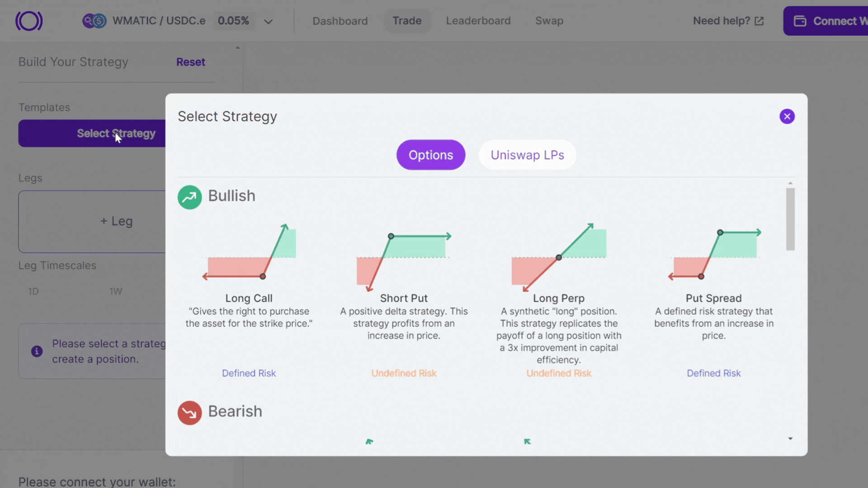Choose the Long Perp strategy chart
868x488 pixels.
(x=559, y=257)
